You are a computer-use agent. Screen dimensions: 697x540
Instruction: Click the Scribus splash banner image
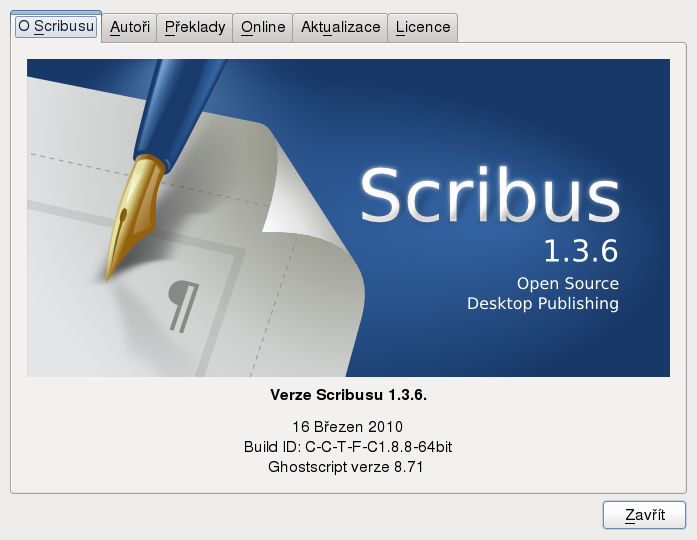pyautogui.click(x=348, y=218)
